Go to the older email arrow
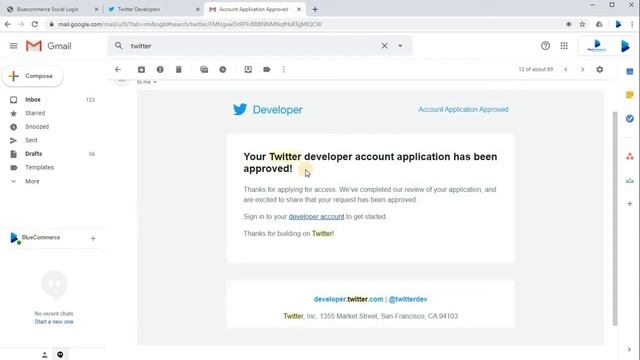Screen dimensions: 640x360 click(582, 69)
